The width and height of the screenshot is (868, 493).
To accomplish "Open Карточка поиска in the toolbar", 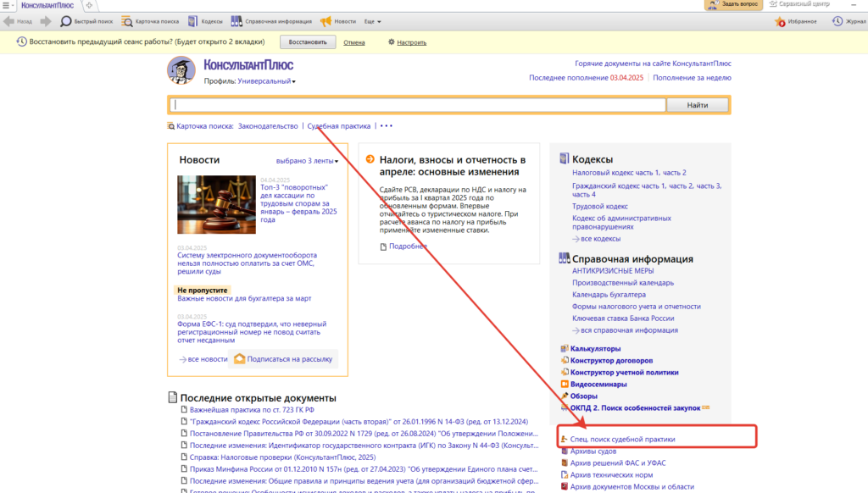I will coord(150,21).
